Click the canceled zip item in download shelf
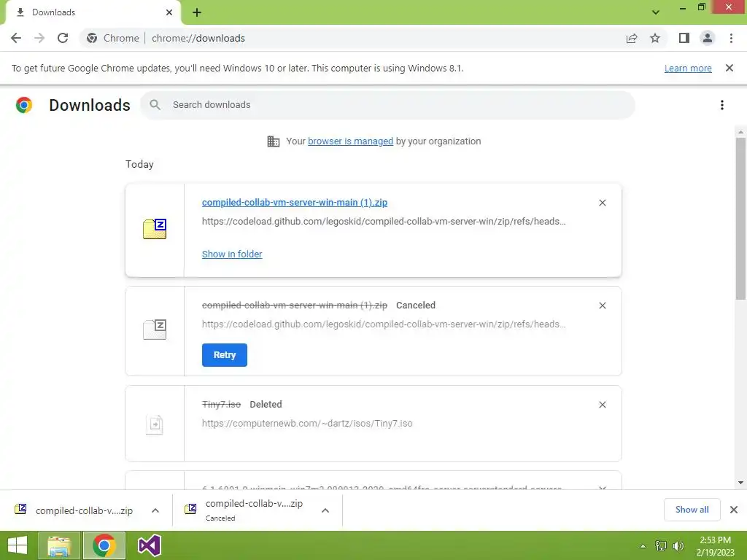Viewport: 747px width, 560px height. pos(244,510)
